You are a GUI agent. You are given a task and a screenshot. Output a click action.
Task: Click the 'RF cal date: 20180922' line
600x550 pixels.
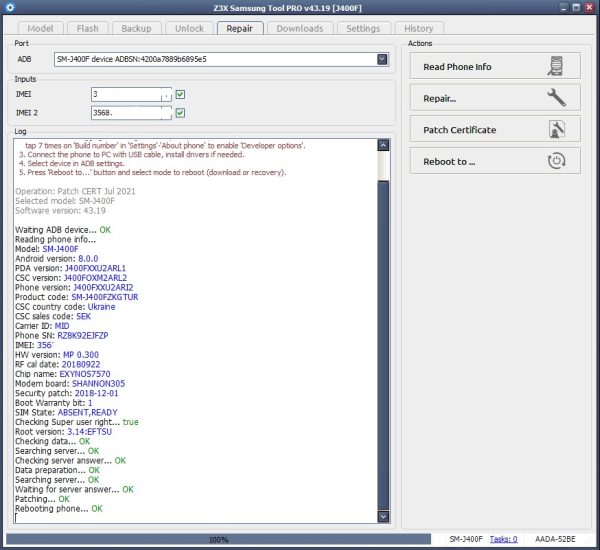pos(58,364)
